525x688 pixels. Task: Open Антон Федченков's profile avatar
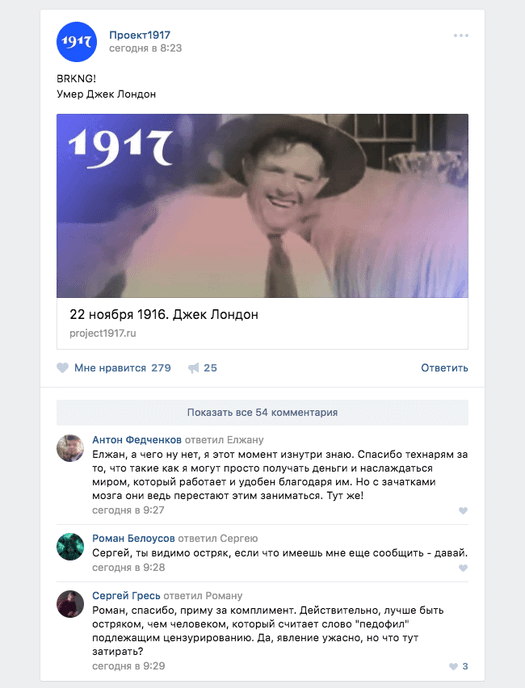[x=70, y=448]
